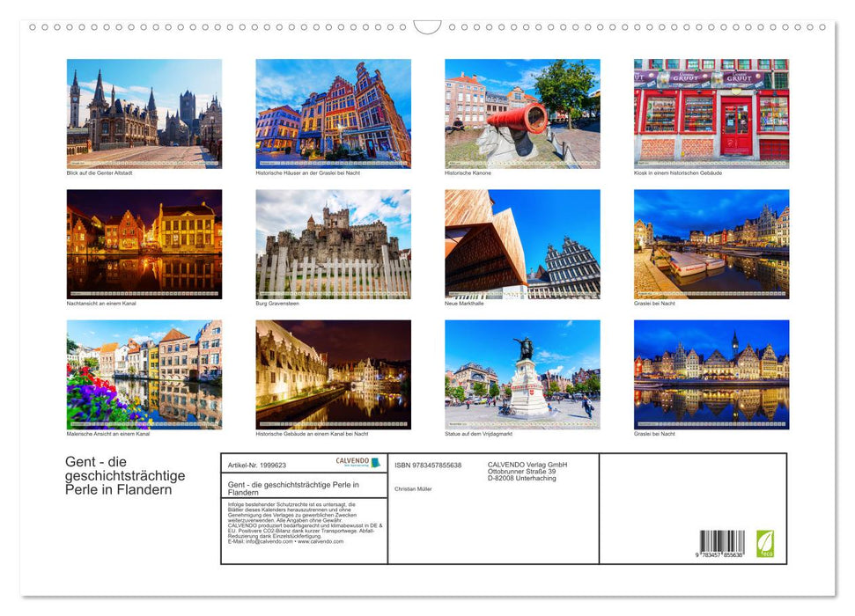The width and height of the screenshot is (855, 616).
Task: Click the author name Christian Müller
Action: coord(412,488)
